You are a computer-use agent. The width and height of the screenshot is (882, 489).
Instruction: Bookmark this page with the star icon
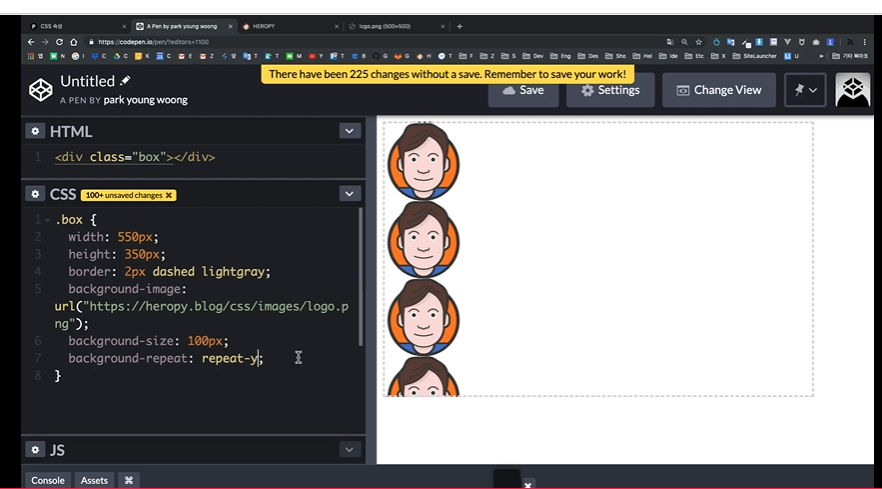[699, 42]
